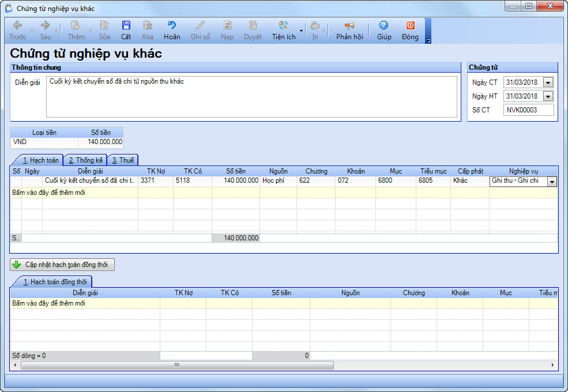568x392 pixels.
Task: Click the Mục cell 6800
Action: tap(395, 180)
